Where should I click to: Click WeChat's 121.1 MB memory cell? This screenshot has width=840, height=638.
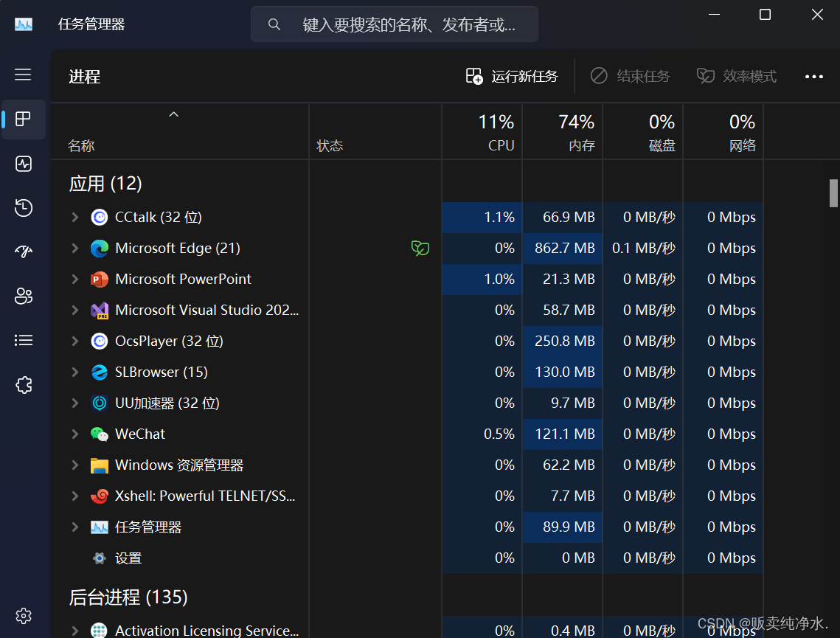[x=562, y=434]
